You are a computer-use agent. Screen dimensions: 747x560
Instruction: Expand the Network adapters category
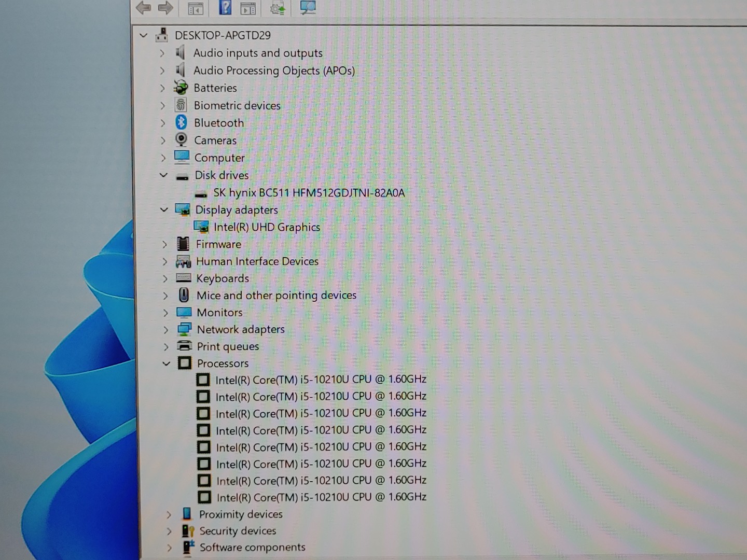165,330
